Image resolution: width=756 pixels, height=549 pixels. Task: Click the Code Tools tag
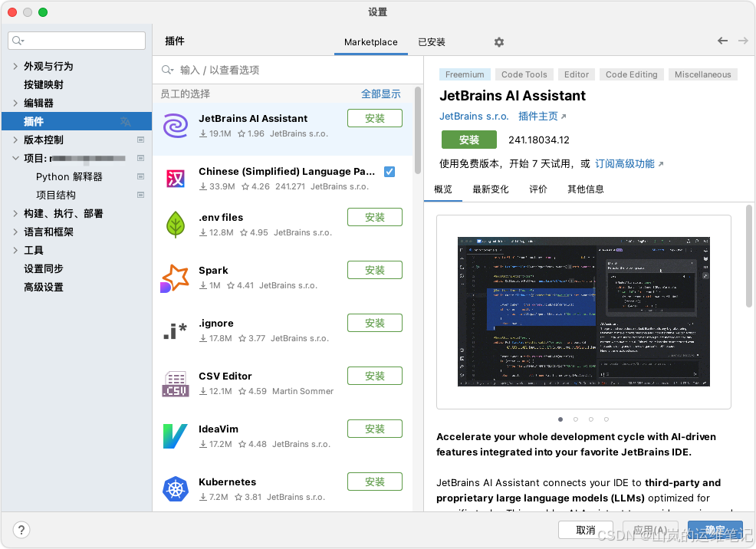pyautogui.click(x=524, y=74)
